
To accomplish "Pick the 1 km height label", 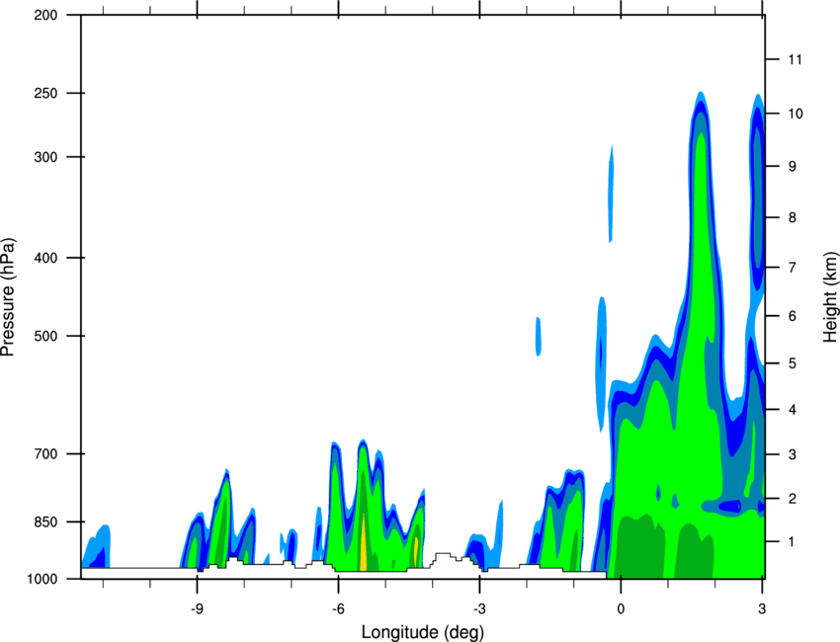I will pyautogui.click(x=792, y=542).
